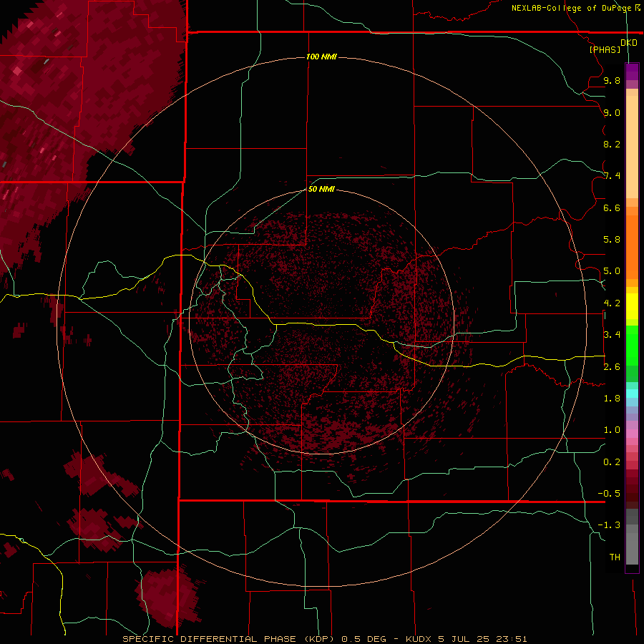Image resolution: width=644 pixels, height=644 pixels.
Task: Click the 1.0 scale value
Action: [612, 430]
